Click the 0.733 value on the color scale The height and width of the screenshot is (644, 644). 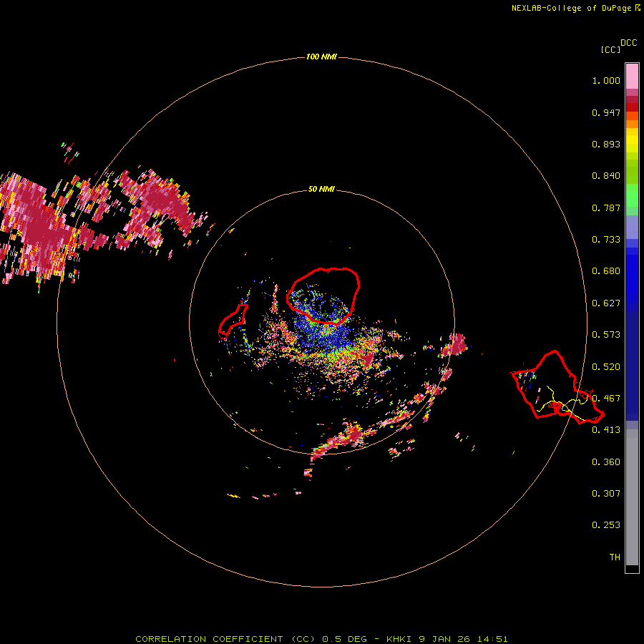click(x=606, y=240)
